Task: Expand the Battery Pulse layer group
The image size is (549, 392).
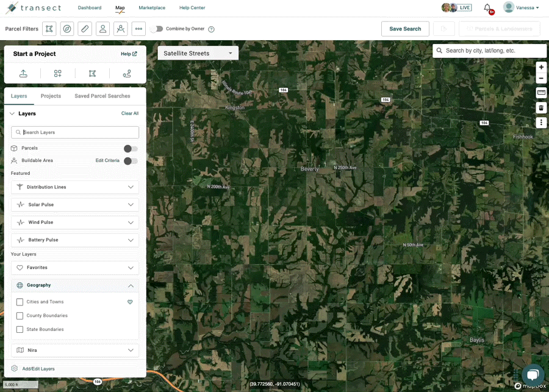Action: (75, 240)
